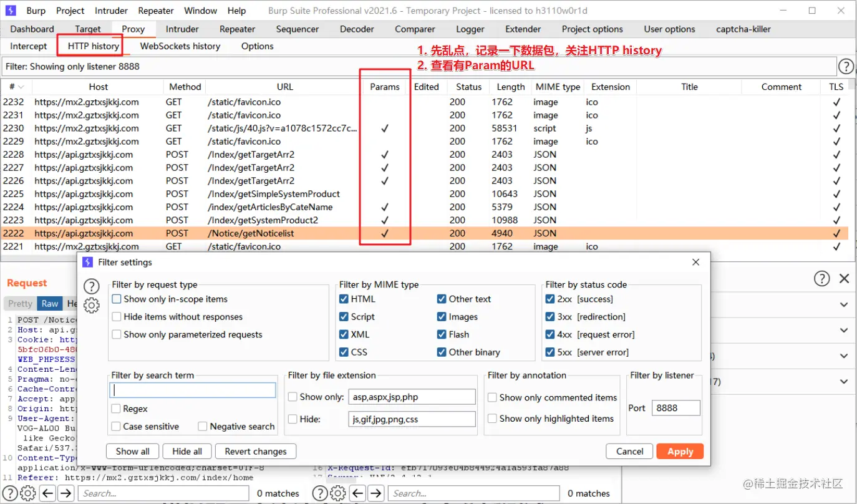Focus the Request panel Search box
This screenshot has width=857, height=504.
click(x=163, y=493)
